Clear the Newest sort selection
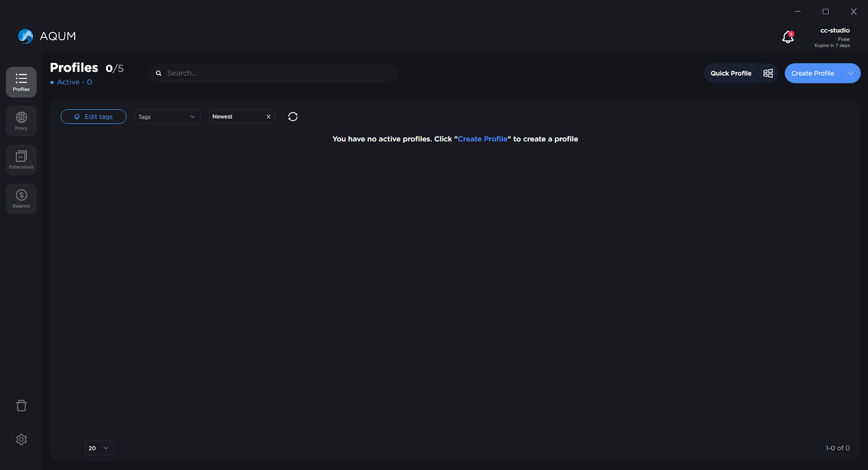Viewport: 868px width, 470px height. [x=269, y=117]
